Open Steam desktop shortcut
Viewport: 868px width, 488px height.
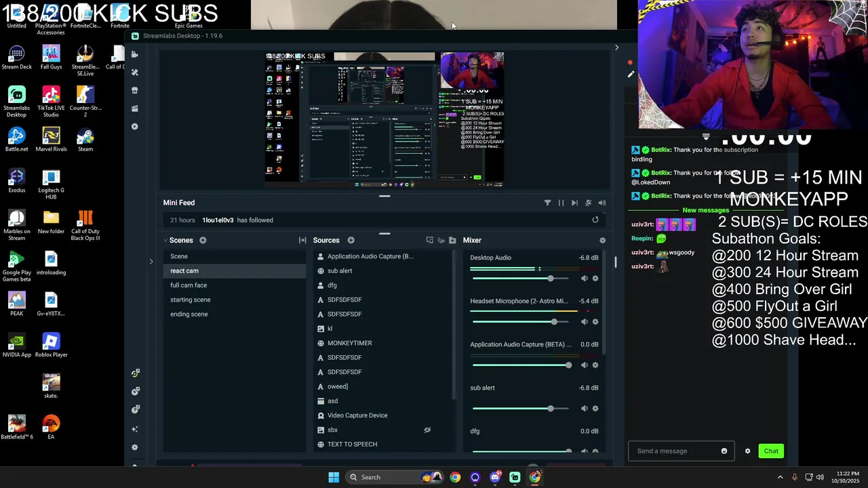(85, 138)
